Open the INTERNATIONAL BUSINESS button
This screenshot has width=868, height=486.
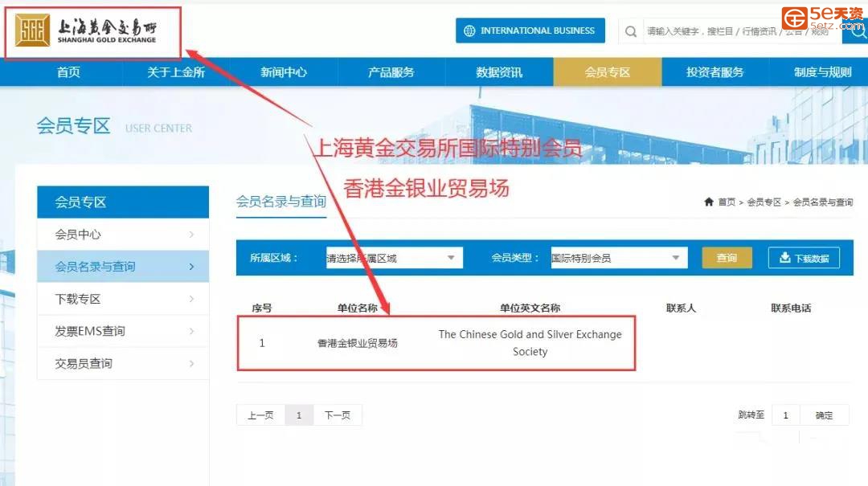pyautogui.click(x=530, y=31)
